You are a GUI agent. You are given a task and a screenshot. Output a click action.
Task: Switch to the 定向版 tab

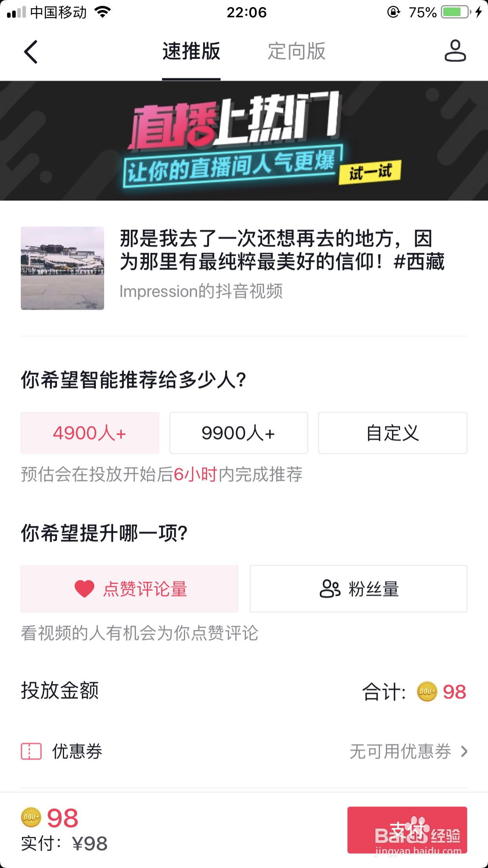[297, 51]
